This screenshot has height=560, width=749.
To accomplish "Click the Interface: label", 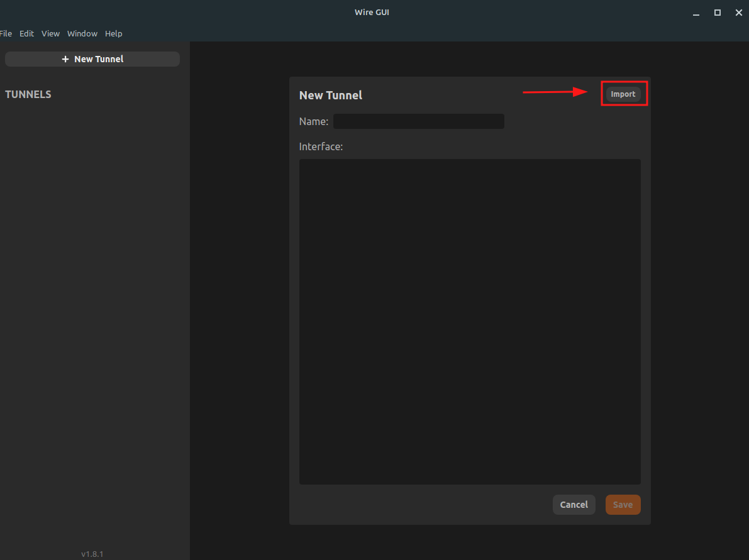I will coord(321,146).
